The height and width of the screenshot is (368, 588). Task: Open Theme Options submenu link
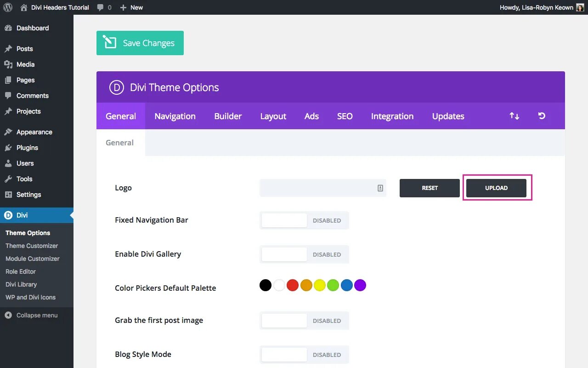click(28, 233)
